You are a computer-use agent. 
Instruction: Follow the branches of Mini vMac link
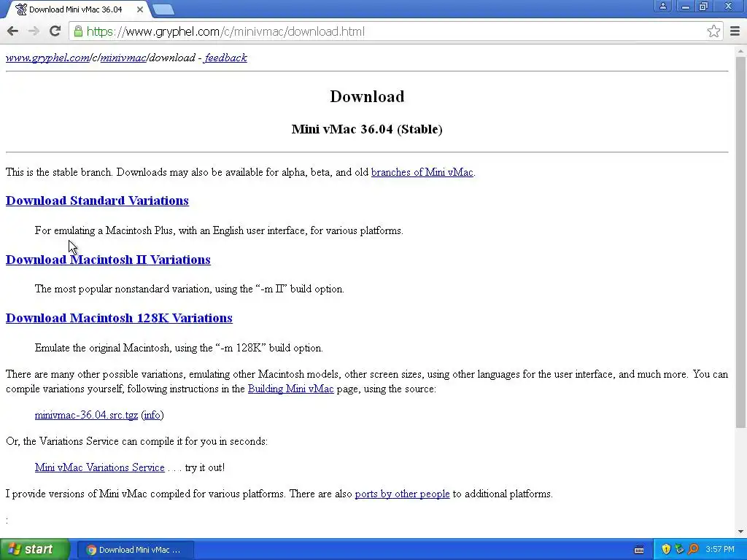click(422, 172)
